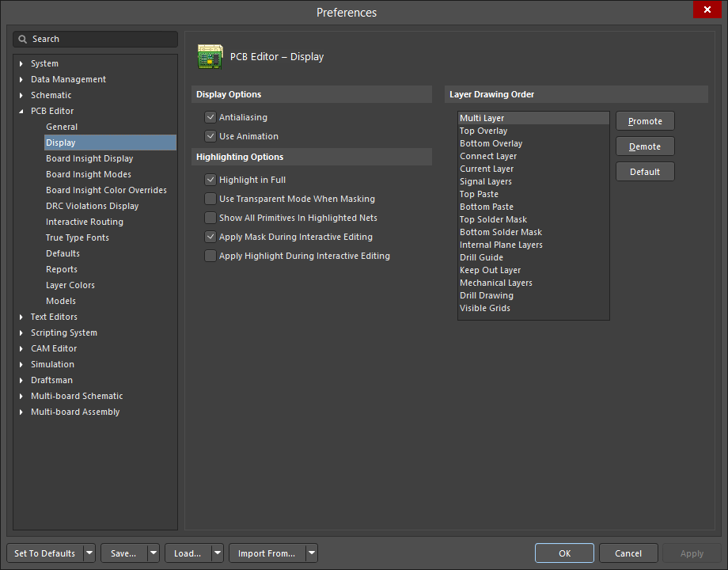
Task: Click the Set To Defaults button
Action: (x=45, y=553)
